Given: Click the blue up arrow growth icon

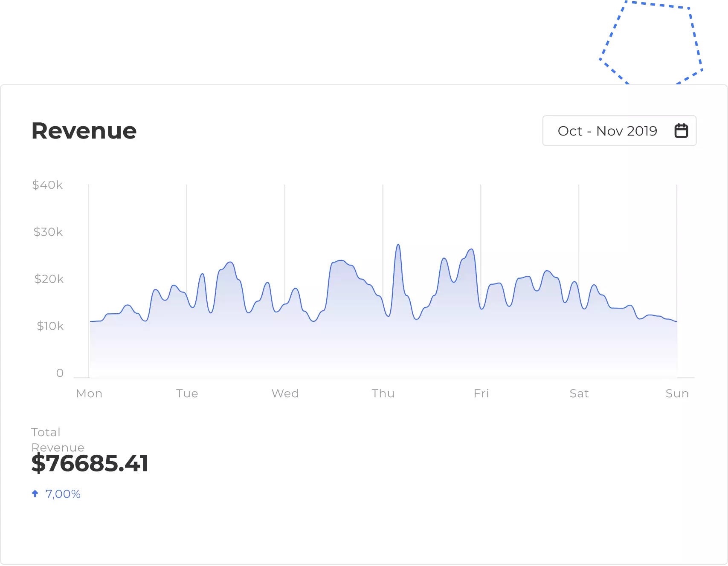Looking at the screenshot, I should point(35,494).
